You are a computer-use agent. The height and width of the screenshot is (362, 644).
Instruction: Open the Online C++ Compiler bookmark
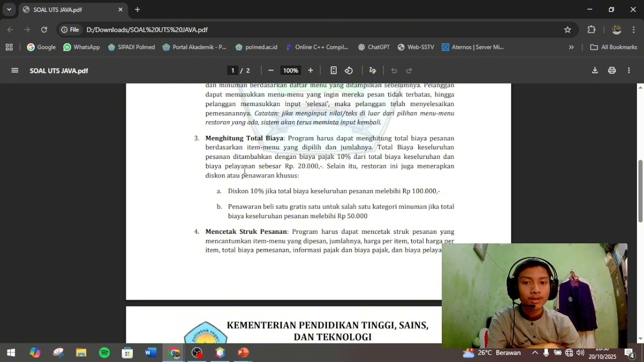[x=316, y=47]
